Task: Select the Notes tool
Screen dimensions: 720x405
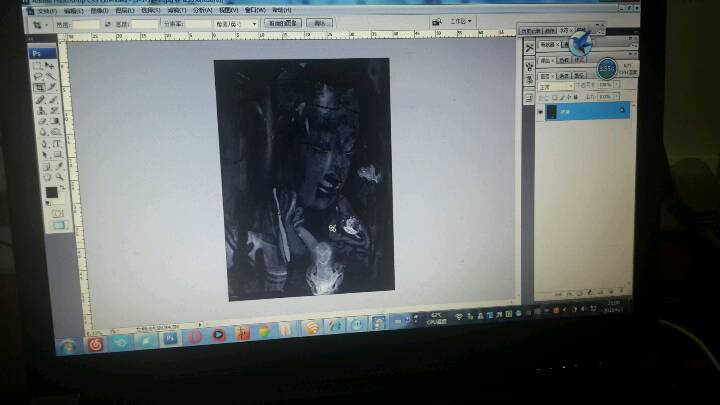Action: 46,166
